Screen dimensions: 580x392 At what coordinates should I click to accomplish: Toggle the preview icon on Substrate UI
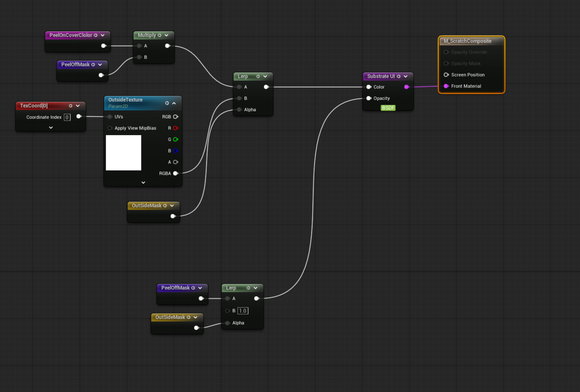(399, 76)
